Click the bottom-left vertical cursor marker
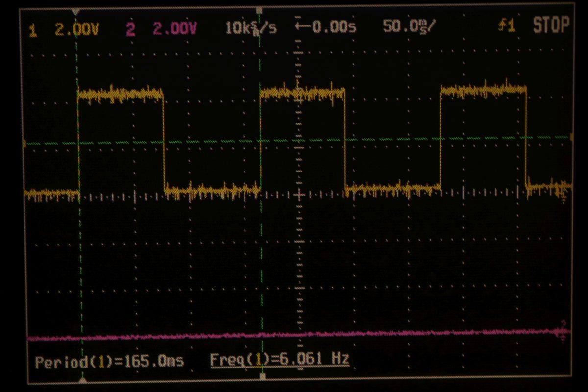 tap(82, 379)
